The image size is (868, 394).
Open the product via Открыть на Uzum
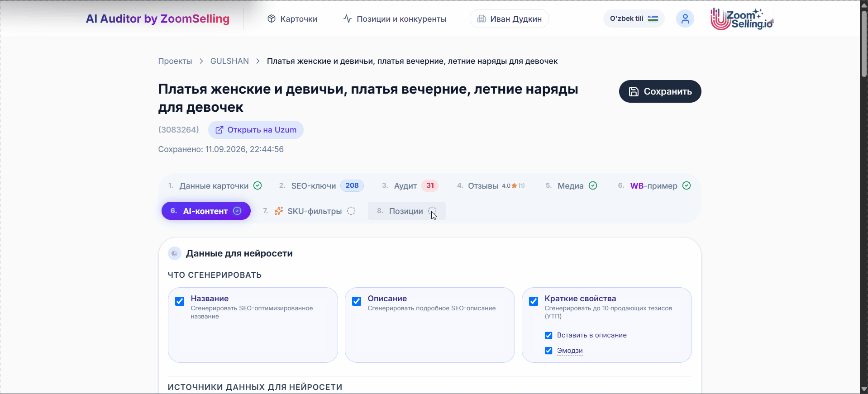click(x=256, y=130)
